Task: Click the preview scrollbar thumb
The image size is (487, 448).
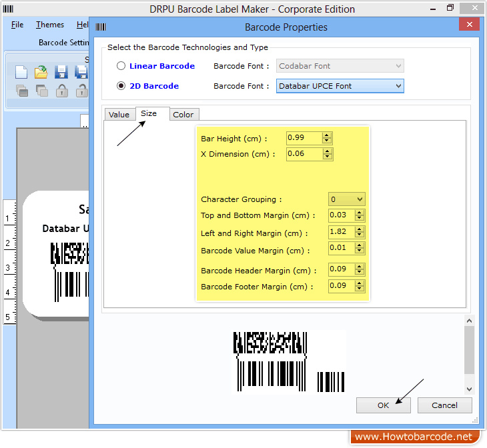Action: coord(469,350)
